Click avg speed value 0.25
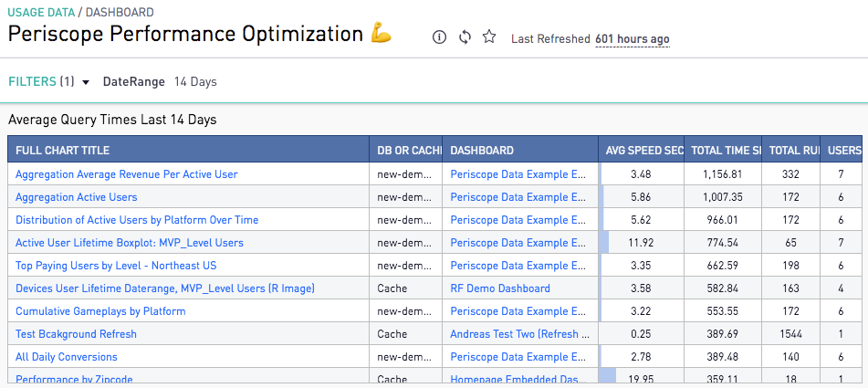The width and height of the screenshot is (868, 388). (x=641, y=334)
